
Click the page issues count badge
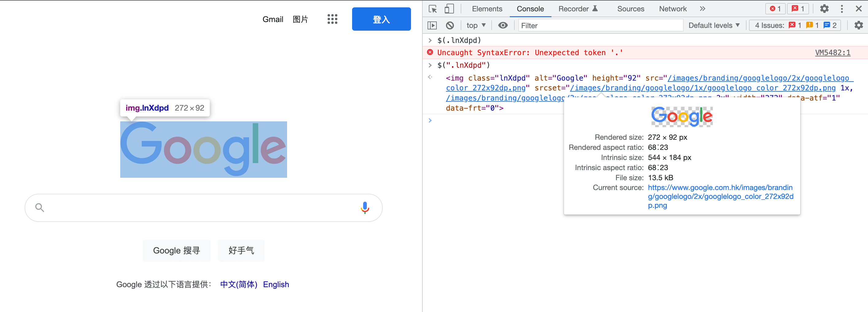[798, 9]
